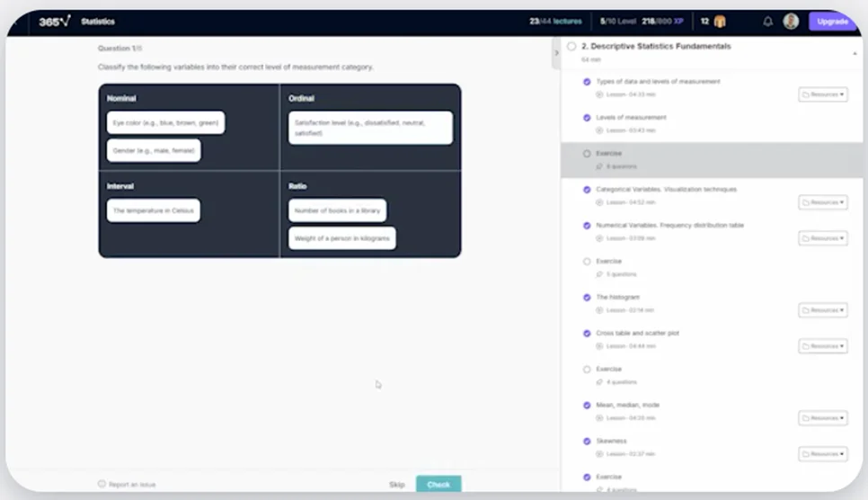
Task: Open the Mean, median, mode lesson
Action: (x=627, y=406)
